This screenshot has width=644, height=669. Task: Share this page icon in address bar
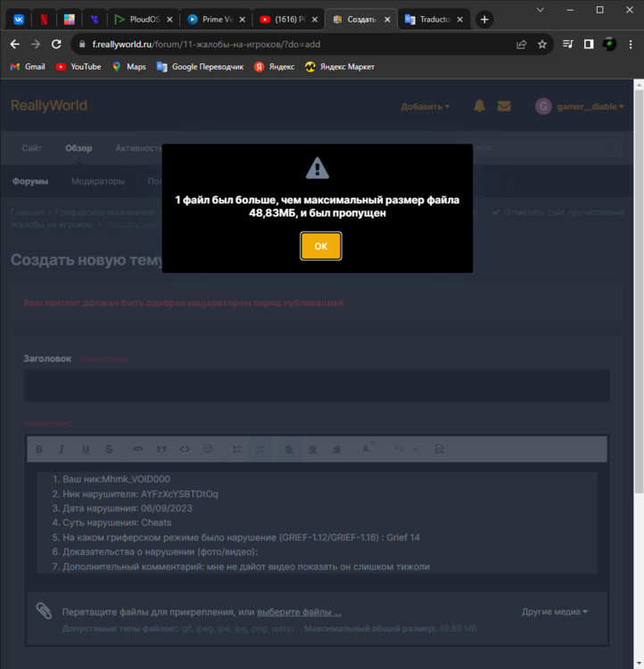pos(521,45)
